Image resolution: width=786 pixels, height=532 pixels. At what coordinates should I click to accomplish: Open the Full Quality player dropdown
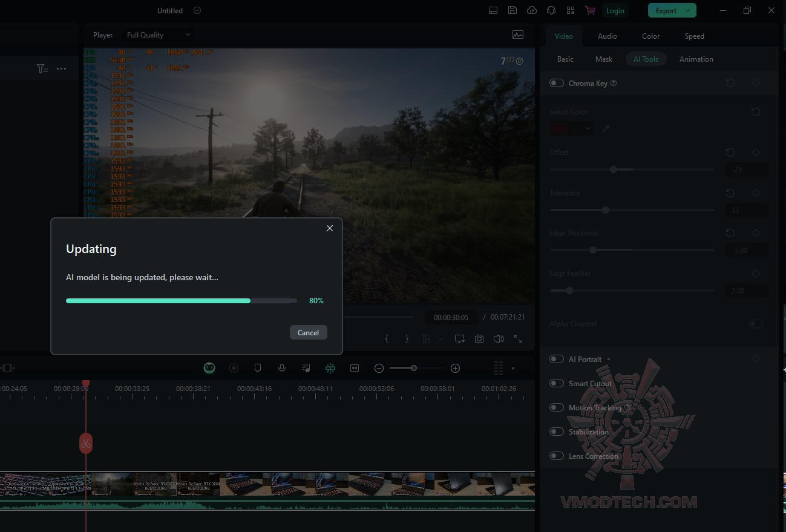pyautogui.click(x=159, y=35)
